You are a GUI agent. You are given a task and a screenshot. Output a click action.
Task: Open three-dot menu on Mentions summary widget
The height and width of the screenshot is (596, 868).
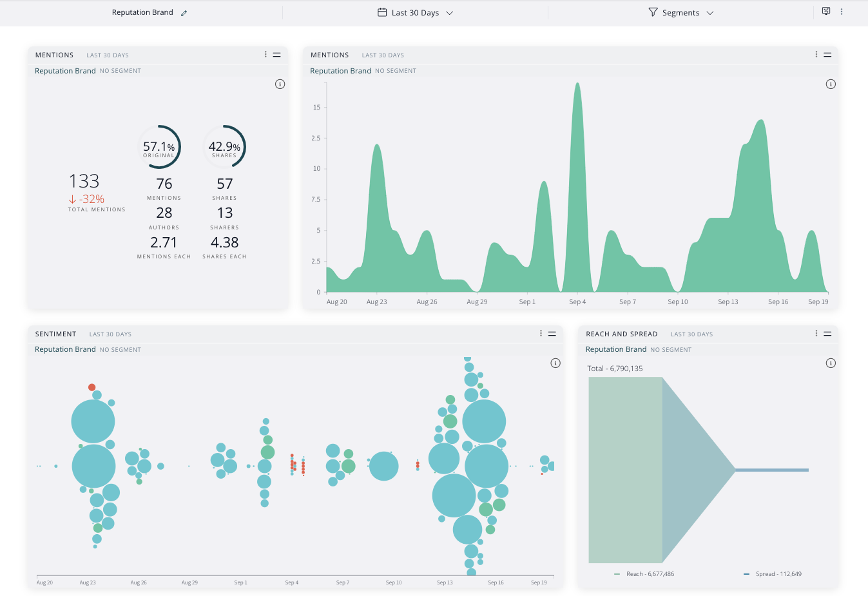click(x=265, y=55)
